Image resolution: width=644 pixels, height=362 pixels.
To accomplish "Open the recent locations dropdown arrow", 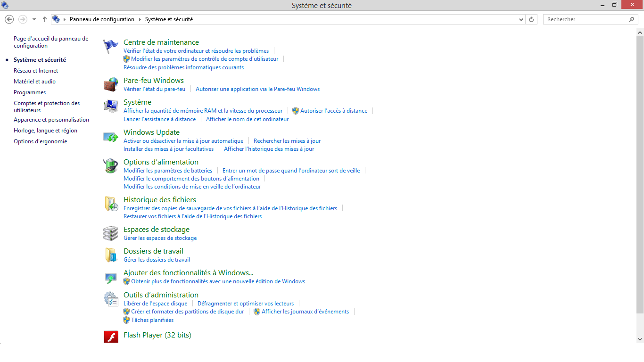I will [34, 19].
